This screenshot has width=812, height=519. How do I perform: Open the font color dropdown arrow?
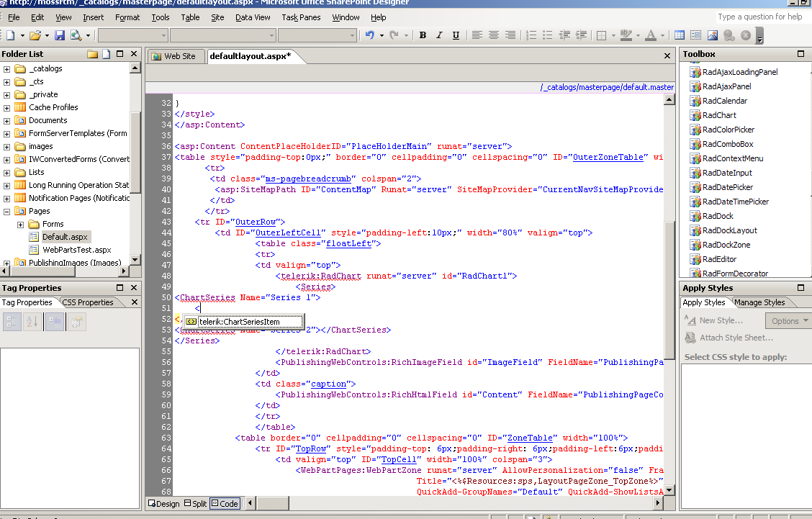[663, 35]
